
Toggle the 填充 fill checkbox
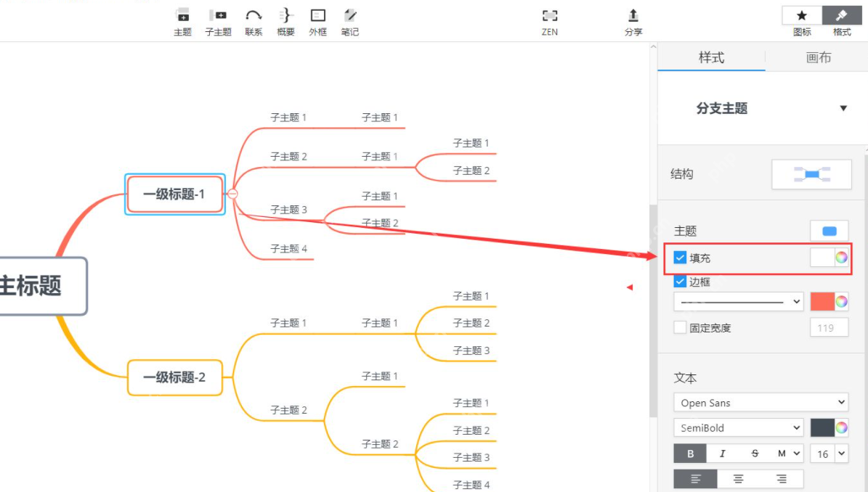(680, 257)
